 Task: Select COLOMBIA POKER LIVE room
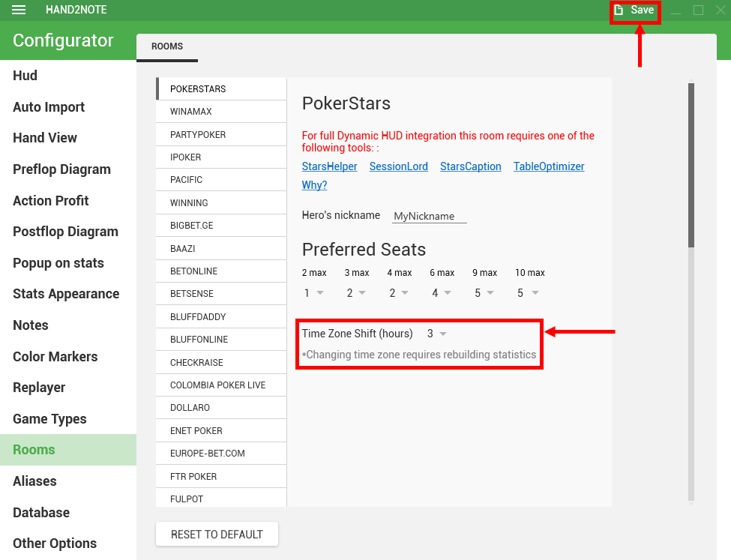(x=221, y=385)
